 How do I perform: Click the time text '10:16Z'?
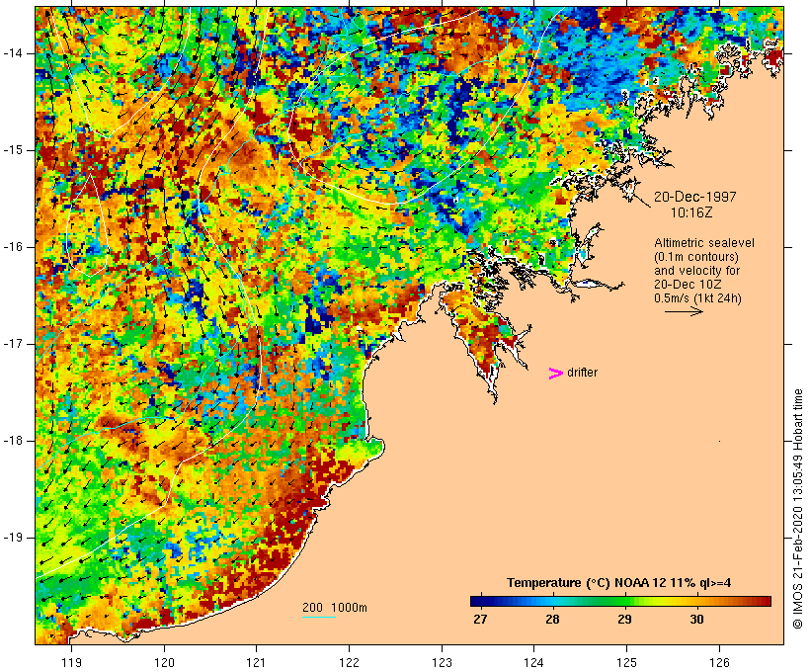coord(691,212)
